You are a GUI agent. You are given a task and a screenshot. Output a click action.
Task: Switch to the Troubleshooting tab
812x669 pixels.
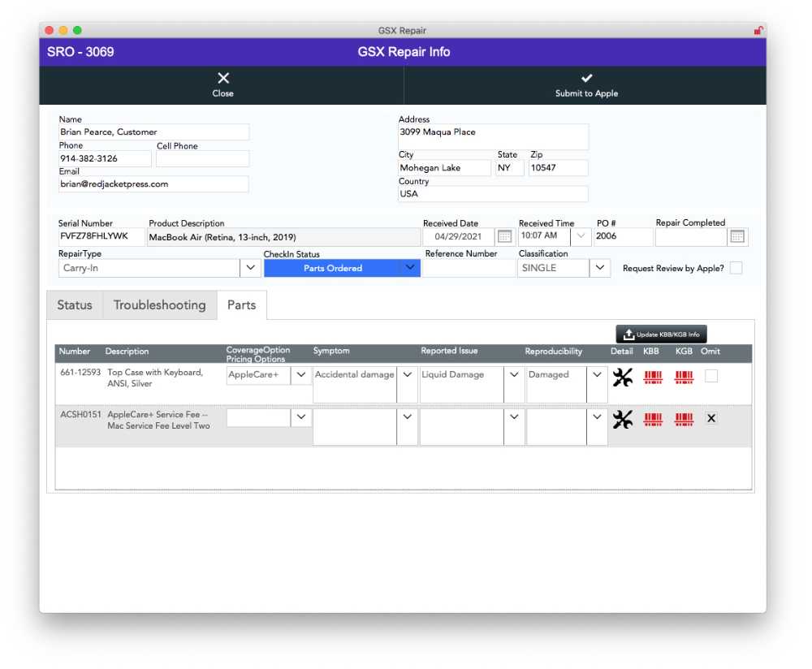pyautogui.click(x=159, y=305)
